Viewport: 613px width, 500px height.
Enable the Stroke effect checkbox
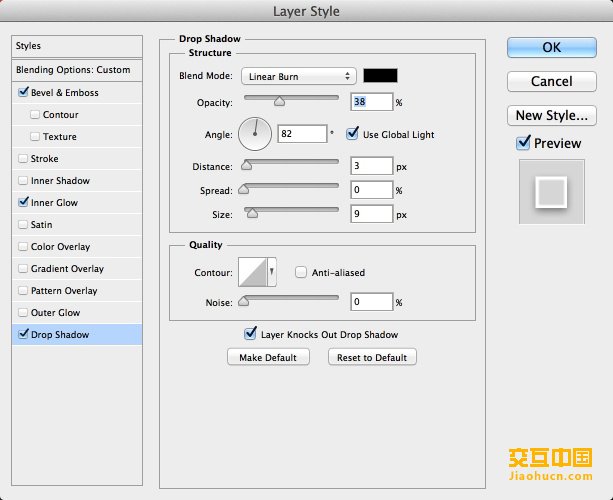pos(23,158)
